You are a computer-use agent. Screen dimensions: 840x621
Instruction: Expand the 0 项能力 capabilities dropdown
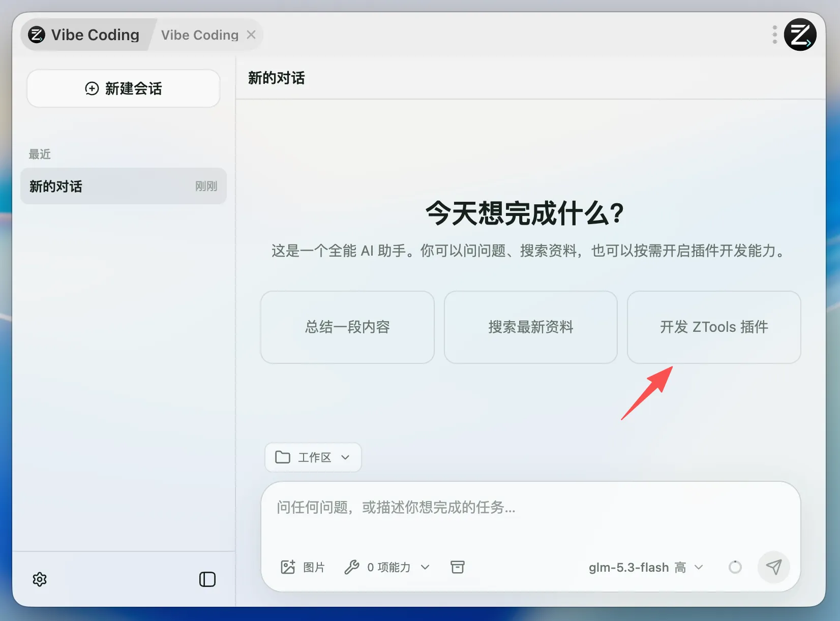pos(387,567)
